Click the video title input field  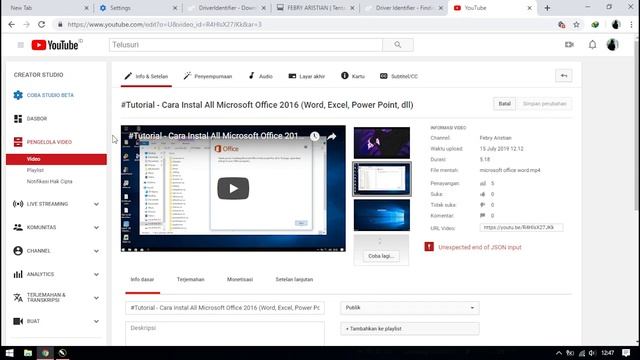(225, 308)
